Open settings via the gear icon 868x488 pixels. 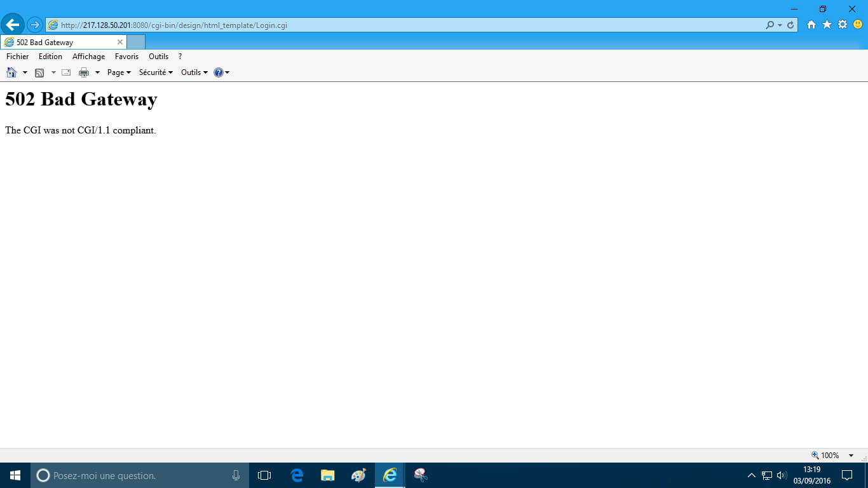843,25
